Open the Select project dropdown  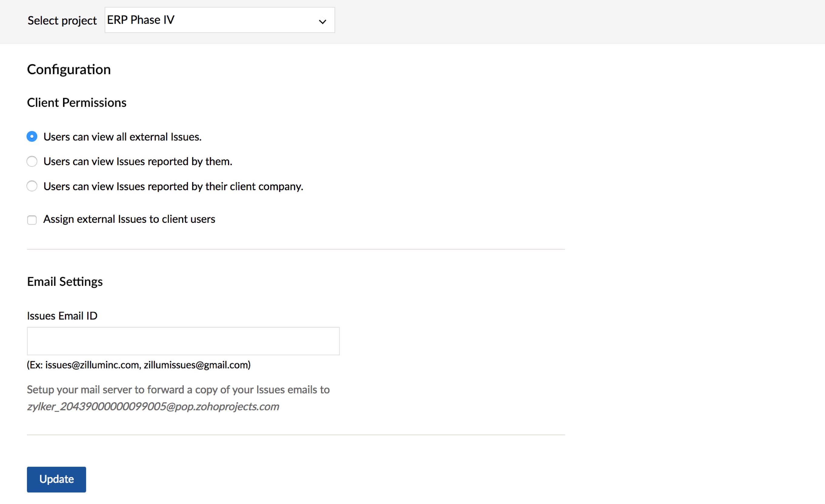220,20
